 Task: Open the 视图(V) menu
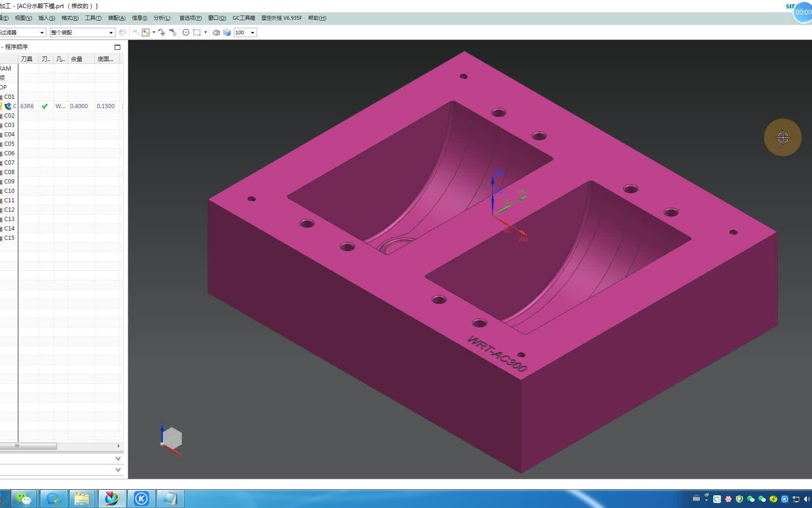pos(23,18)
